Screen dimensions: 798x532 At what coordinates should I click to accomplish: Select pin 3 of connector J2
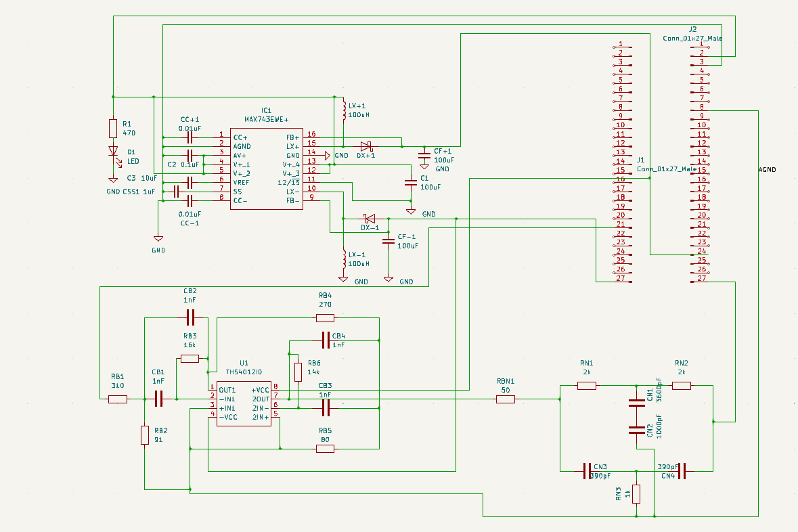pos(700,63)
